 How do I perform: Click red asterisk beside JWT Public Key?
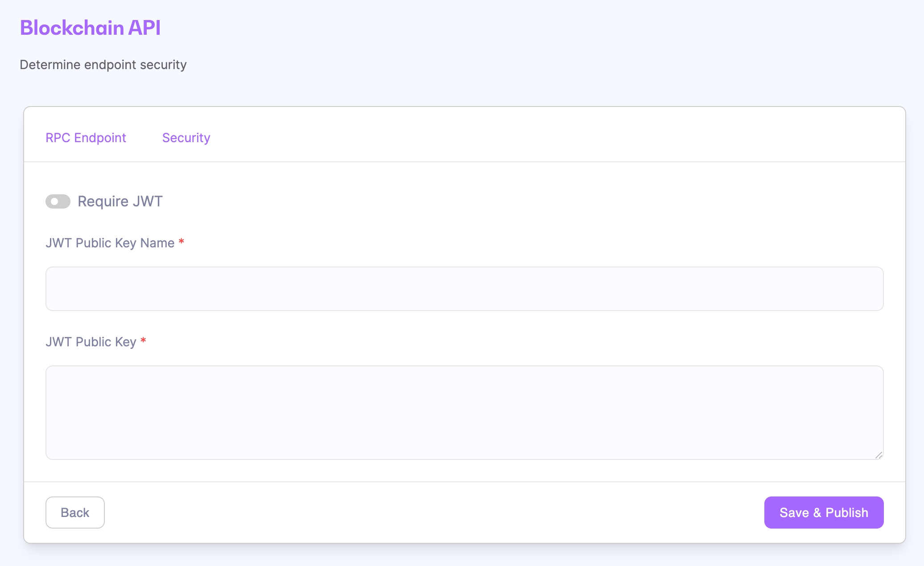coord(143,341)
